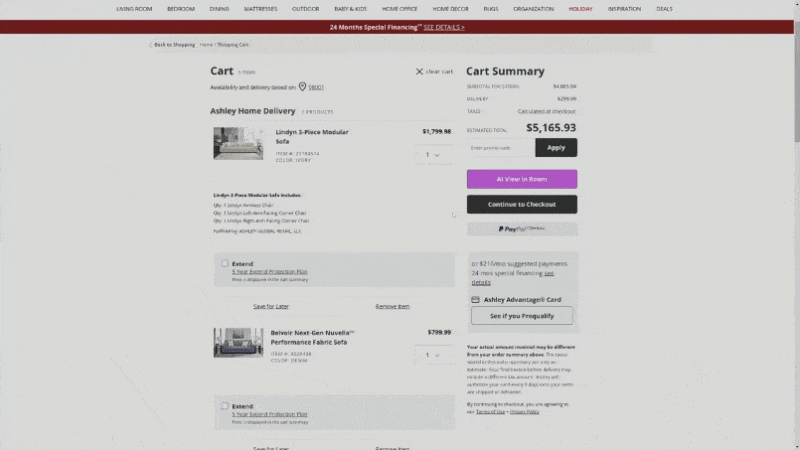The image size is (800, 450).
Task: Open the Organization menu
Action: coord(533,9)
